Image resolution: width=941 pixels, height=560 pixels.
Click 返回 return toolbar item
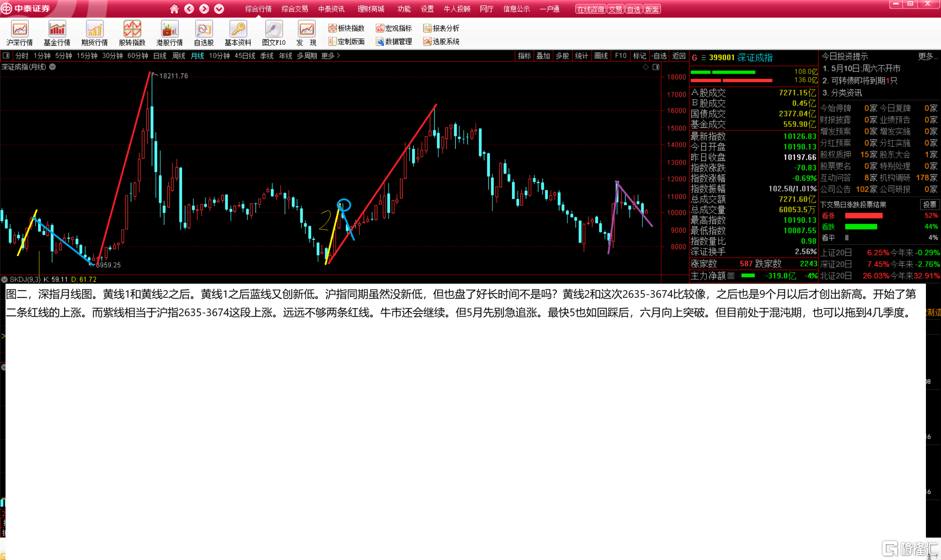coord(678,56)
